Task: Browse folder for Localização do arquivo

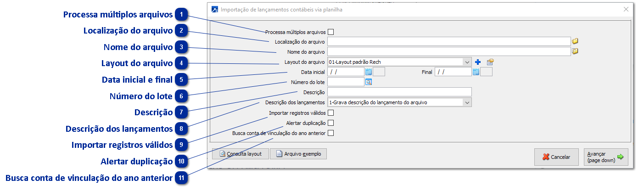Action: (x=575, y=41)
